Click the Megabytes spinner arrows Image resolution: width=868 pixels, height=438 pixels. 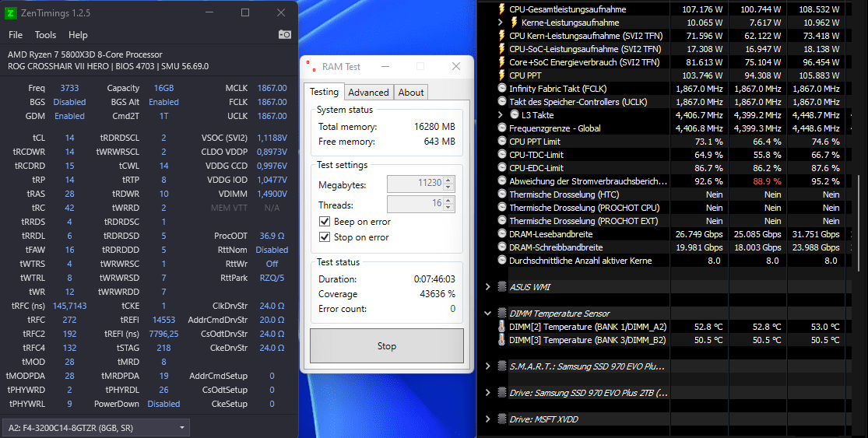coord(449,183)
